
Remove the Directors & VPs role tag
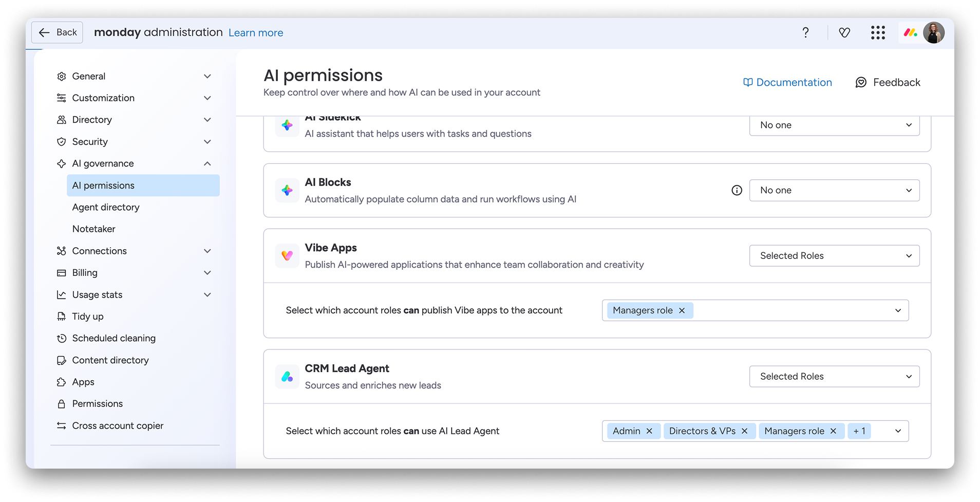coord(744,431)
